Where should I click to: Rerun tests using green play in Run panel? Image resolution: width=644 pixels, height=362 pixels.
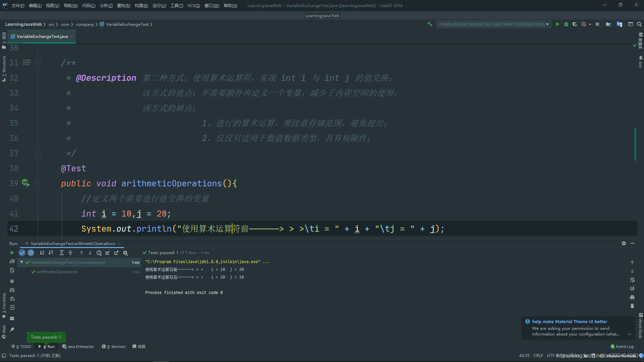point(12,253)
